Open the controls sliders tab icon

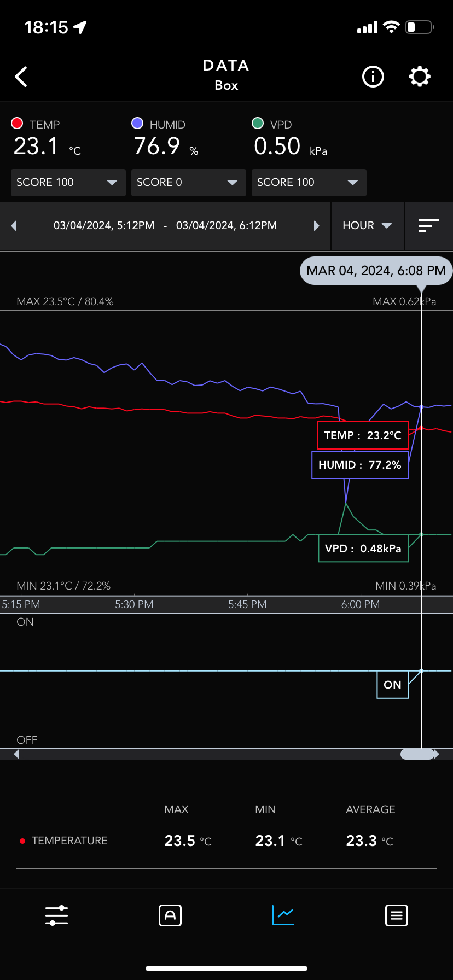56,915
